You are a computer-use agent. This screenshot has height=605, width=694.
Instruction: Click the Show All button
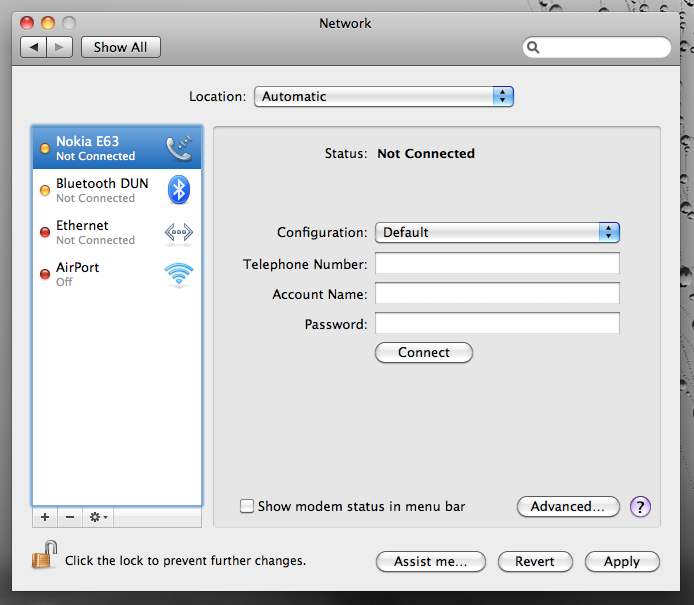pyautogui.click(x=120, y=47)
